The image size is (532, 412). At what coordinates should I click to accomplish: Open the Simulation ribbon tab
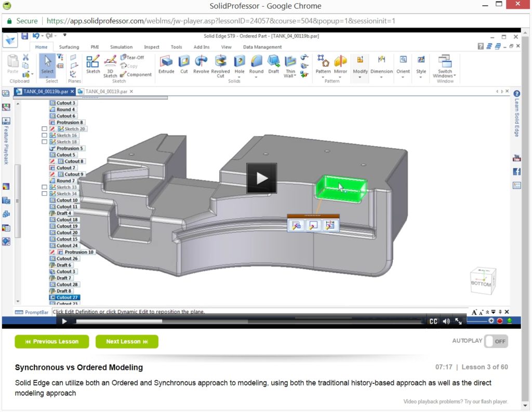(121, 47)
